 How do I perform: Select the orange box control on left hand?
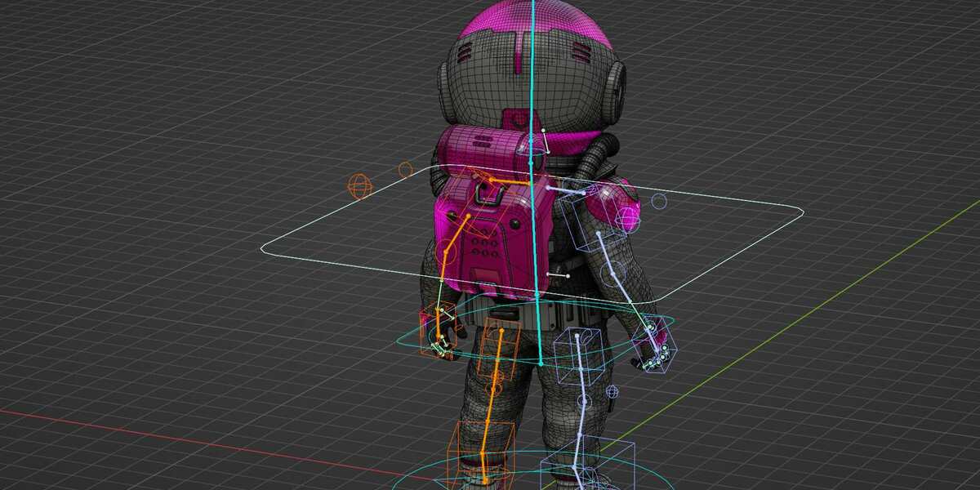tap(439, 329)
